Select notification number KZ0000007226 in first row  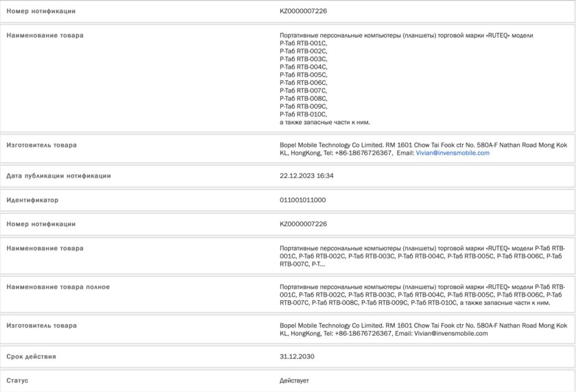303,11
